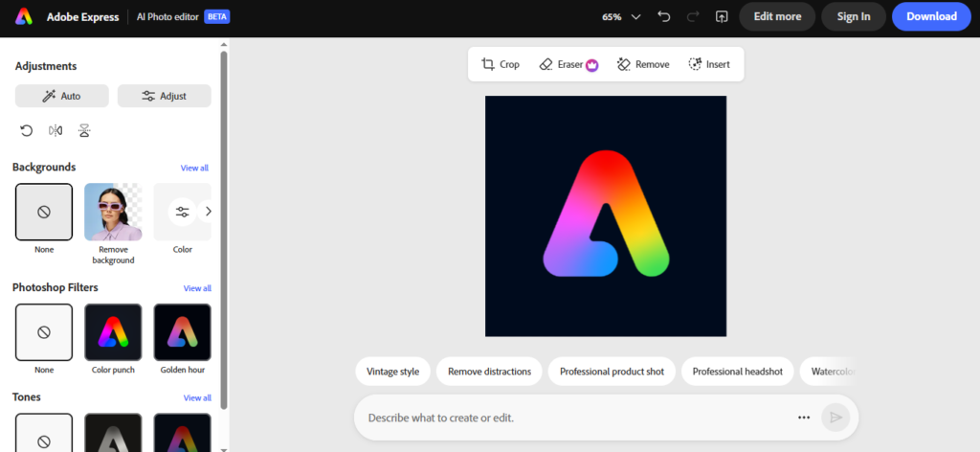The height and width of the screenshot is (452, 980).
Task: Choose the Remove distractions suggestion
Action: point(489,372)
